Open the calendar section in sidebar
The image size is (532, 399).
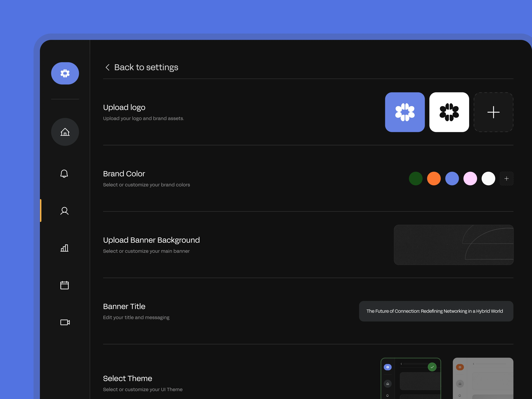65,285
